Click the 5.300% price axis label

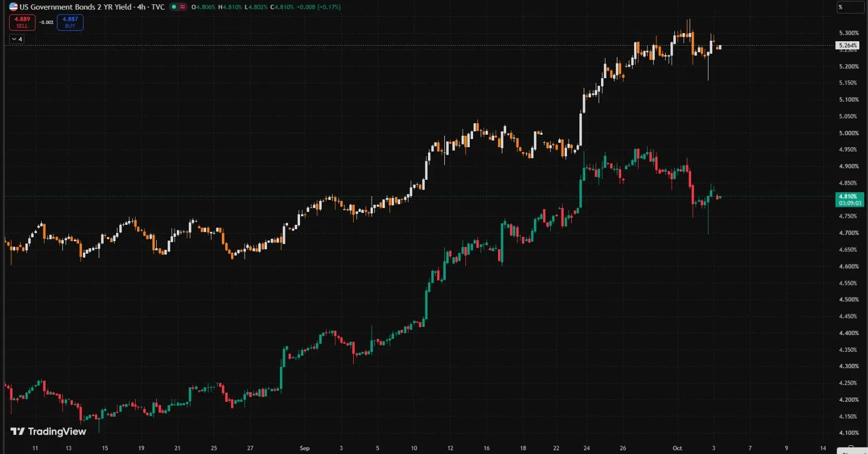click(x=848, y=33)
